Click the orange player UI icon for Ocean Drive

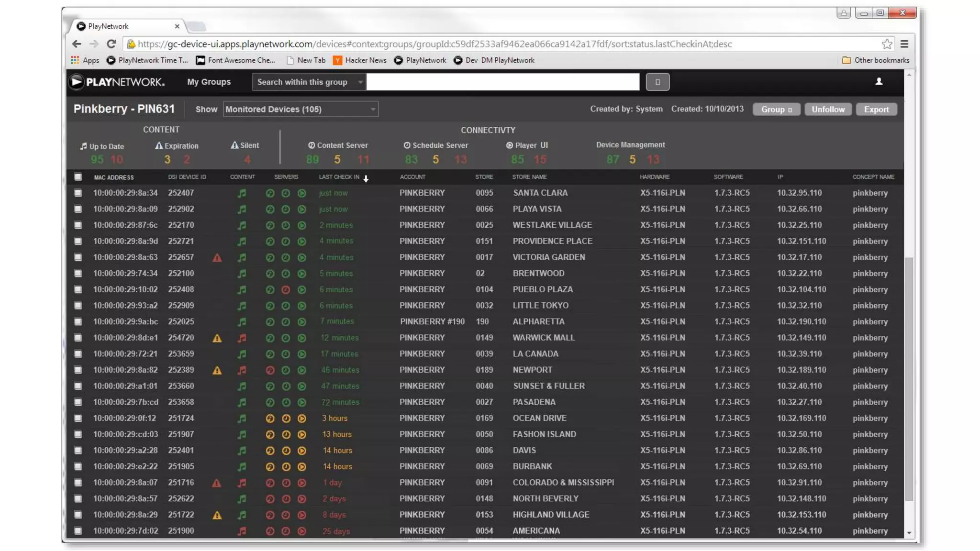(x=302, y=419)
